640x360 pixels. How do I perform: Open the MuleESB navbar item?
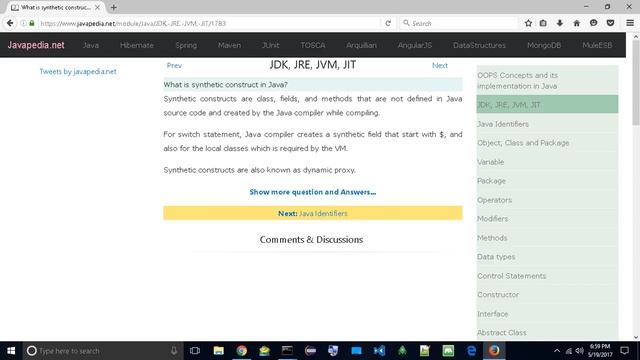point(597,45)
